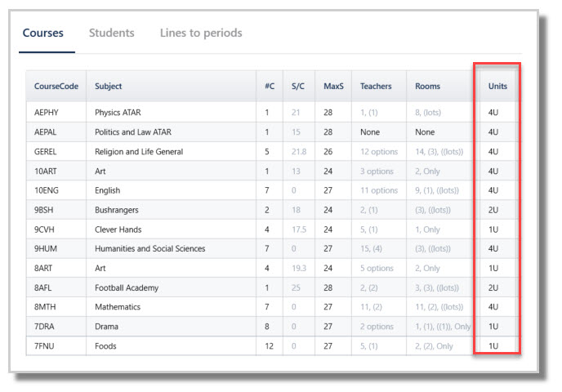Select the Physics ATAR course row

[272, 113]
